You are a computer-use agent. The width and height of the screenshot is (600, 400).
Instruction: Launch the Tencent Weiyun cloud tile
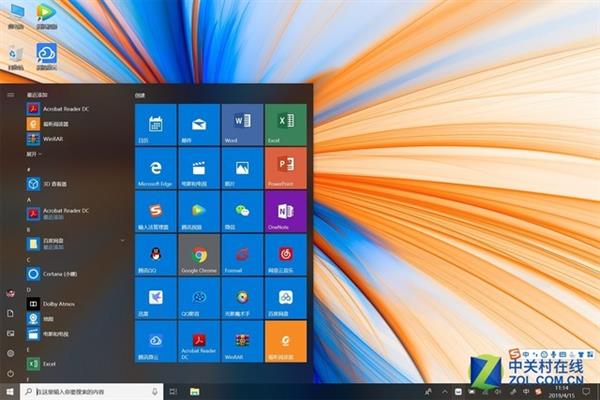tap(156, 341)
